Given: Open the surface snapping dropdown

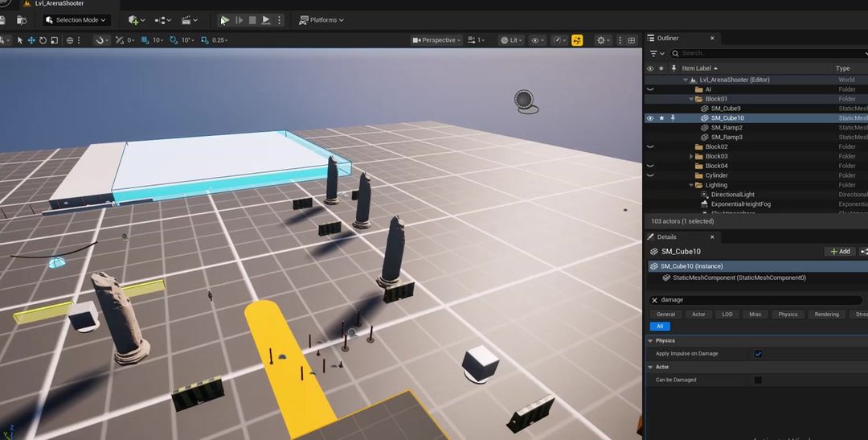Looking at the screenshot, I should point(102,40).
